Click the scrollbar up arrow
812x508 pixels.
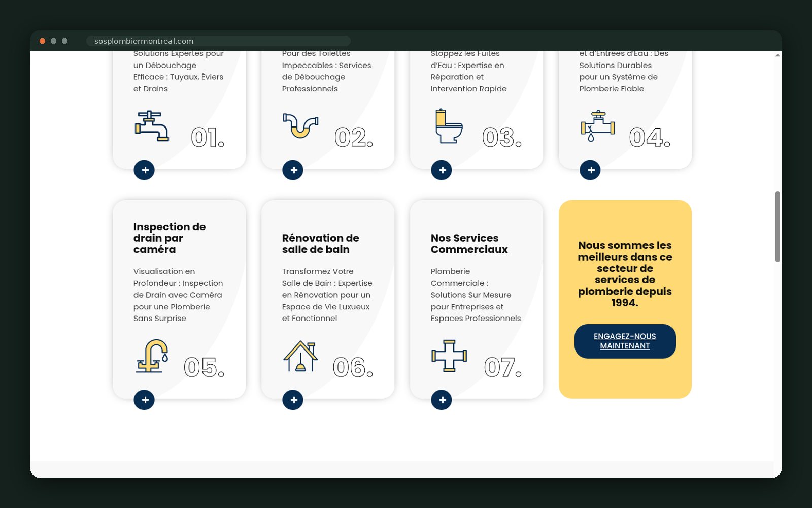pyautogui.click(x=777, y=55)
